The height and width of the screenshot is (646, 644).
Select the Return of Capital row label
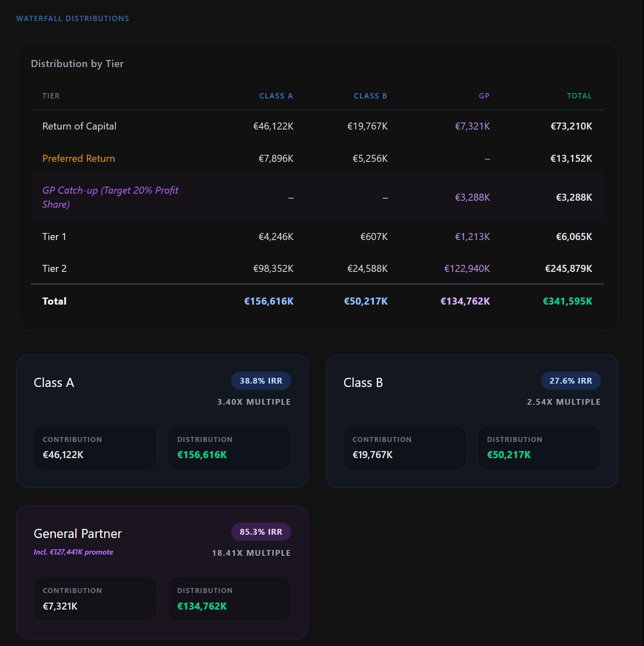[x=79, y=126]
